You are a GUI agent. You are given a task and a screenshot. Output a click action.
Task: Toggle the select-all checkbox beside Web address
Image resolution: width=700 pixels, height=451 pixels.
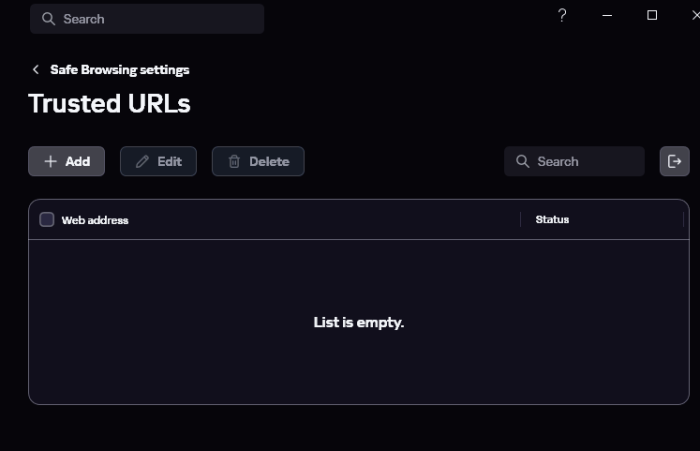tap(47, 220)
